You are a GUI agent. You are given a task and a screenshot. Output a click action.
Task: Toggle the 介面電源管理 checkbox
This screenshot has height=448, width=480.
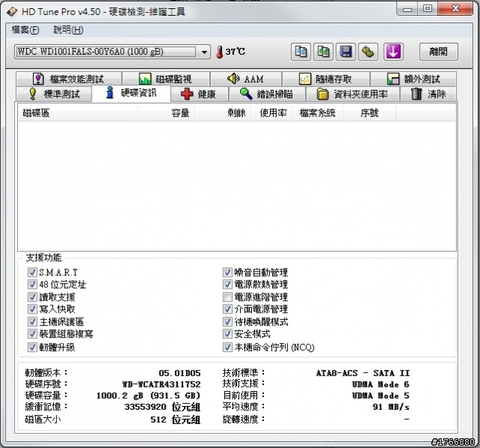point(227,309)
